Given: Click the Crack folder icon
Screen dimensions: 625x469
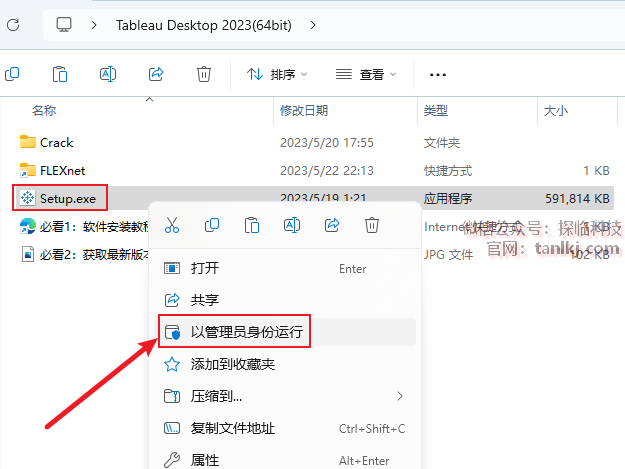Looking at the screenshot, I should [x=28, y=141].
